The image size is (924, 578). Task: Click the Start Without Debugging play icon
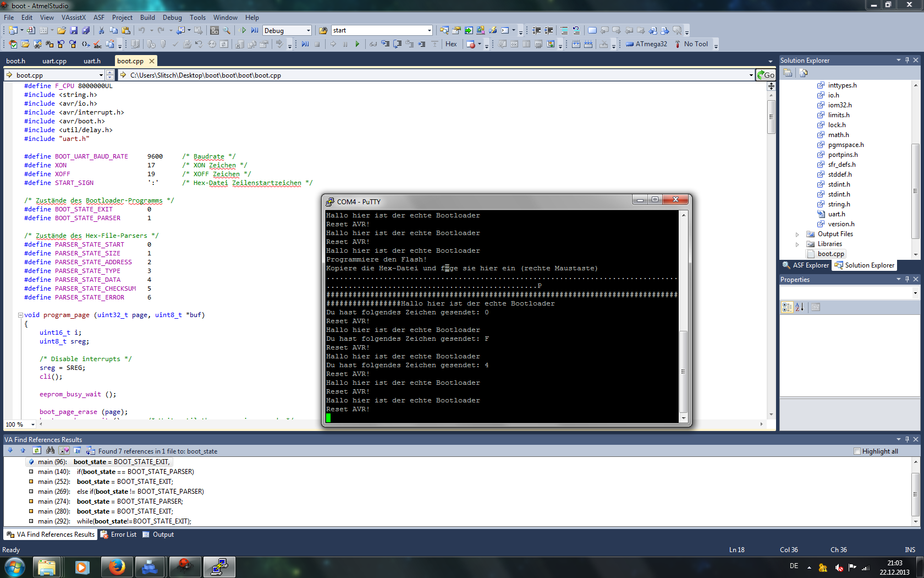point(244,30)
